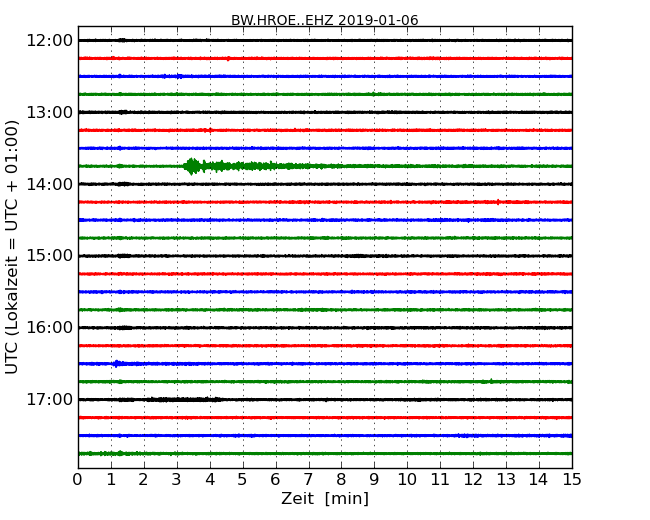Click the red spike near minute 13 after 14:00
The height and width of the screenshot is (520, 650).
coord(498,202)
